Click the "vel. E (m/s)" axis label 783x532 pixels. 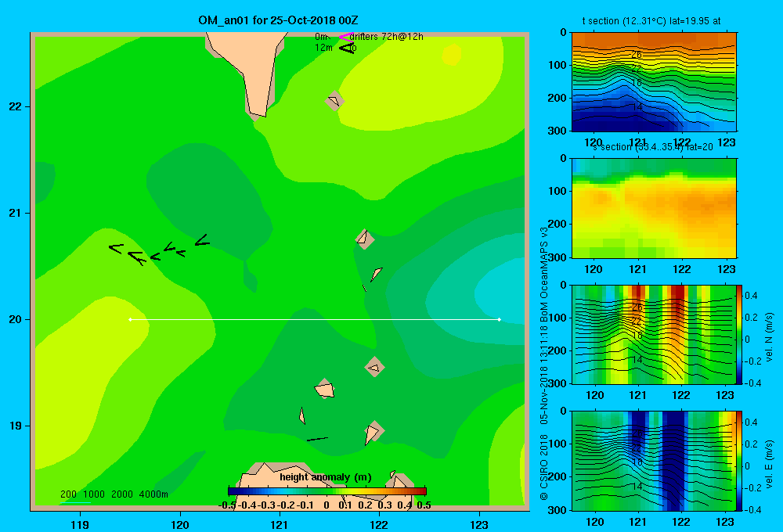coord(769,464)
